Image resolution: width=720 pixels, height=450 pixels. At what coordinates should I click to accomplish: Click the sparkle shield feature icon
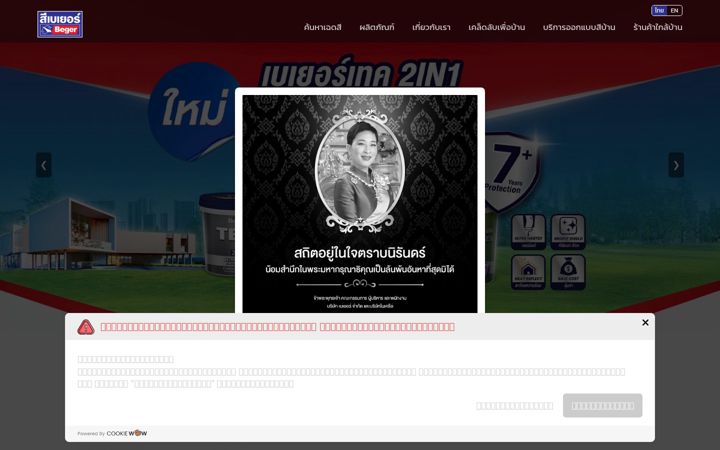[x=568, y=232]
